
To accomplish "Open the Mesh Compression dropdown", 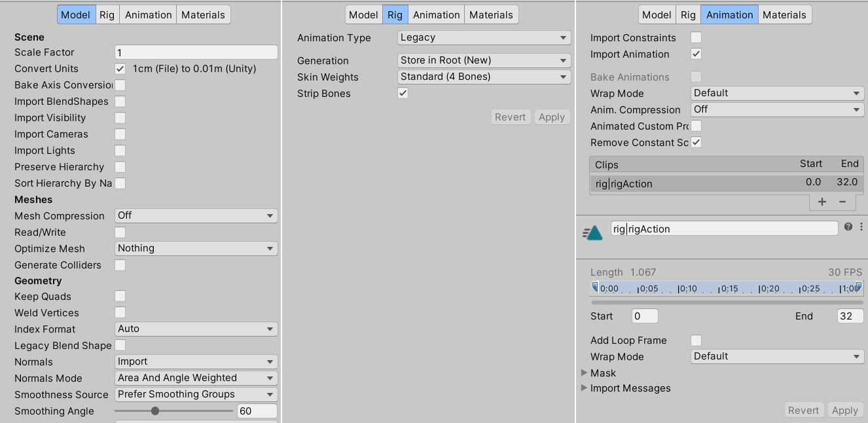I will tap(196, 215).
